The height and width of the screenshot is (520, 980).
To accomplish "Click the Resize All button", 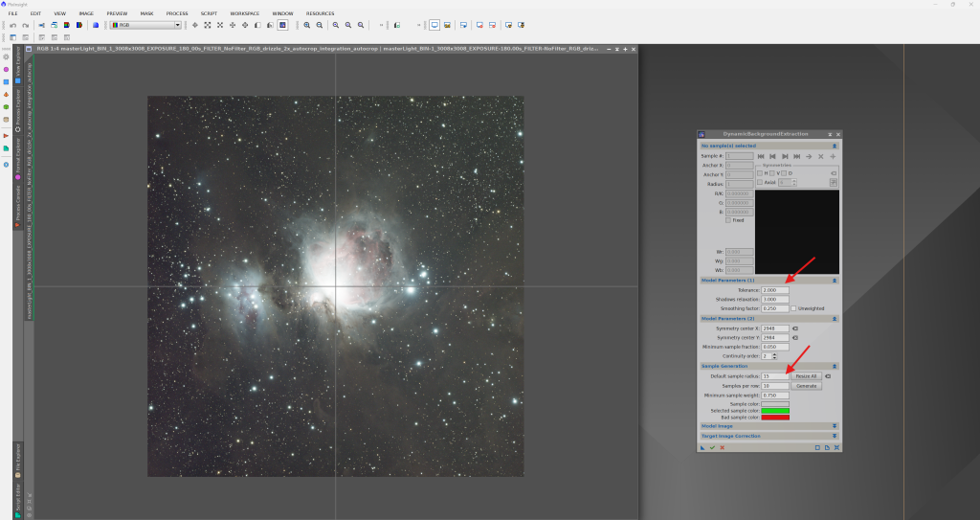I will [x=806, y=375].
